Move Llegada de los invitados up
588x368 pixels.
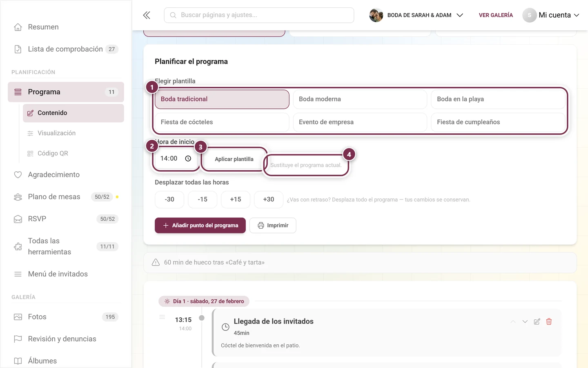click(x=513, y=322)
